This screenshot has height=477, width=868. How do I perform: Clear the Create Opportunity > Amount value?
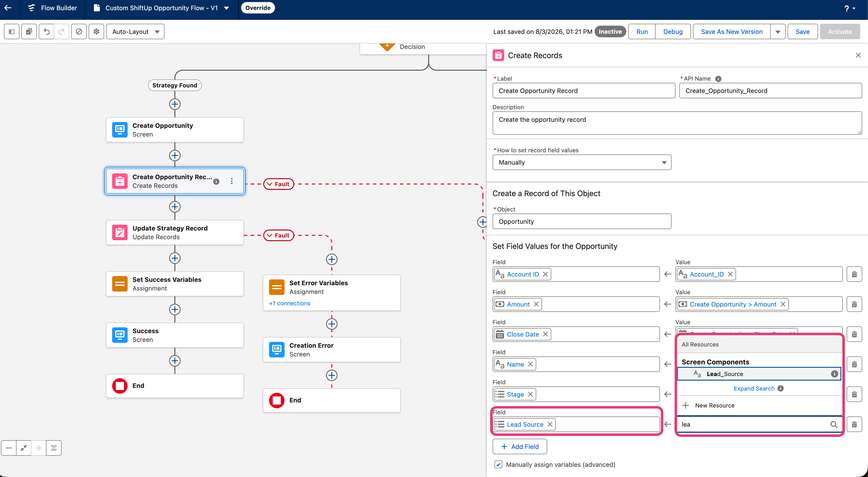pyautogui.click(x=783, y=304)
